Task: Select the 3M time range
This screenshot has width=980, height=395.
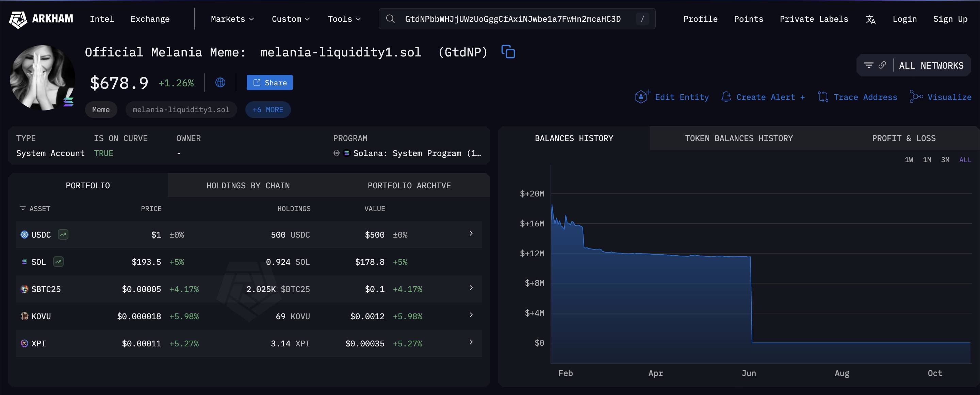Action: (945, 160)
